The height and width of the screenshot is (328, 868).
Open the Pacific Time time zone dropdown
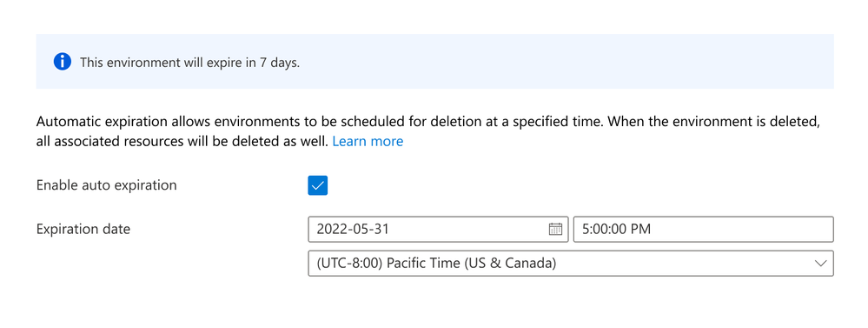coord(571,263)
